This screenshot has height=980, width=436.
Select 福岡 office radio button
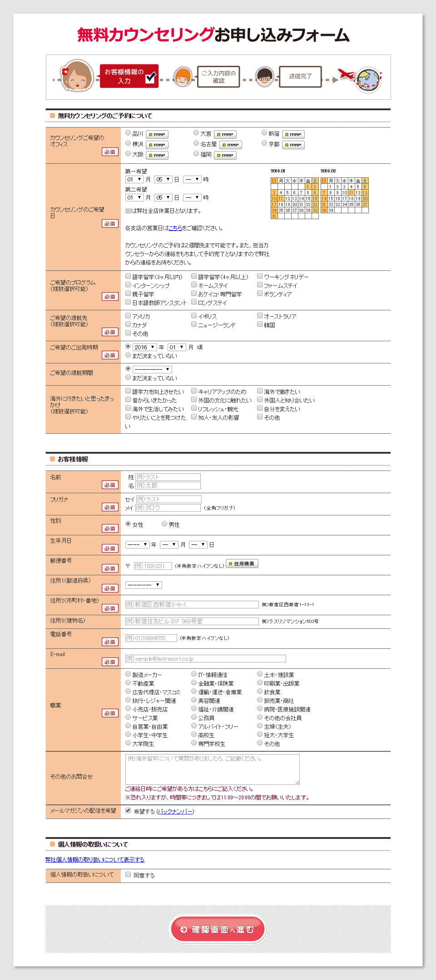(196, 154)
